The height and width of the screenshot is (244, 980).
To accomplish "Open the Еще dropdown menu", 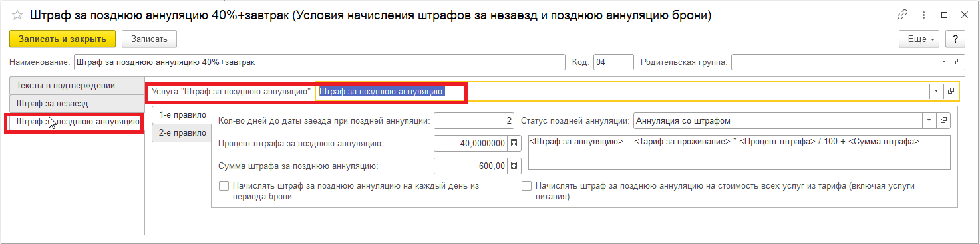I will point(921,39).
